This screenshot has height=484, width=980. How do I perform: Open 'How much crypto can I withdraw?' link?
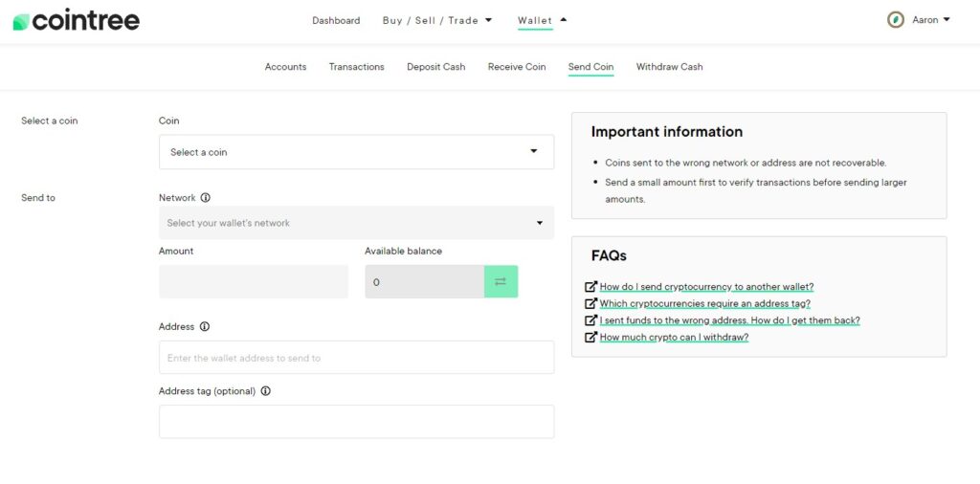coord(675,338)
